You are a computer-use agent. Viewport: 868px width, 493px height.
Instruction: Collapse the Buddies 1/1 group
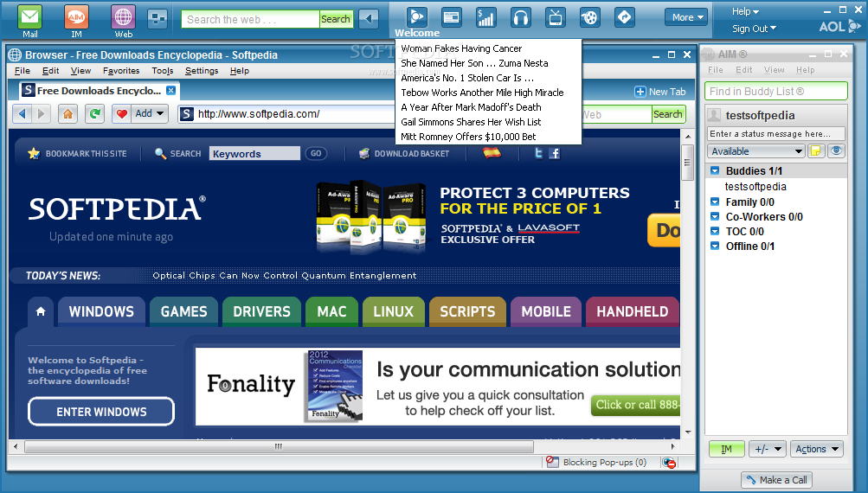715,170
